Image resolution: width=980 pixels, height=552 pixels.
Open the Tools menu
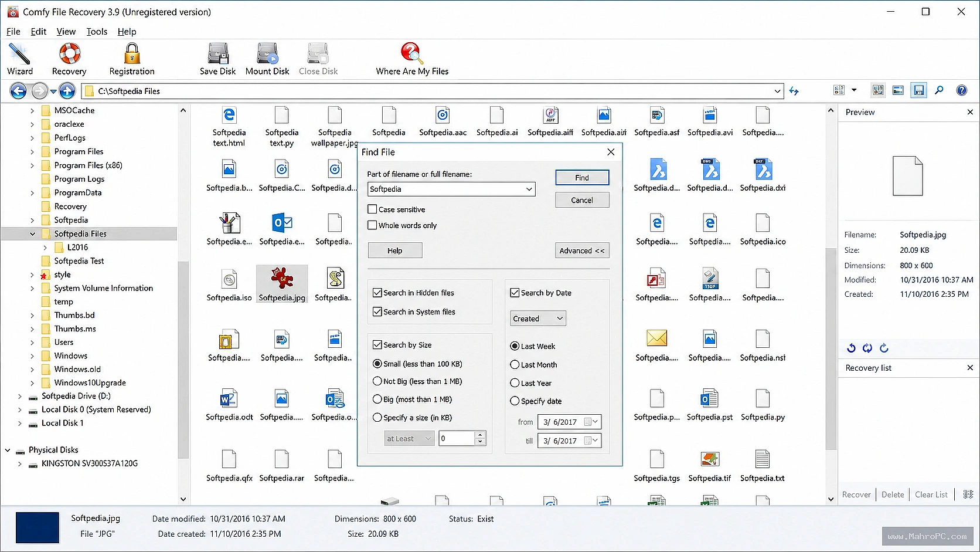pos(97,32)
